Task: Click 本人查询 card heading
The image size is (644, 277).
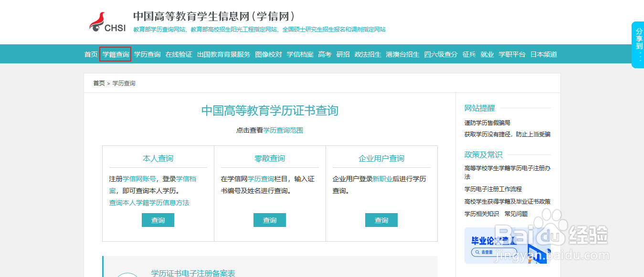Action: click(158, 159)
